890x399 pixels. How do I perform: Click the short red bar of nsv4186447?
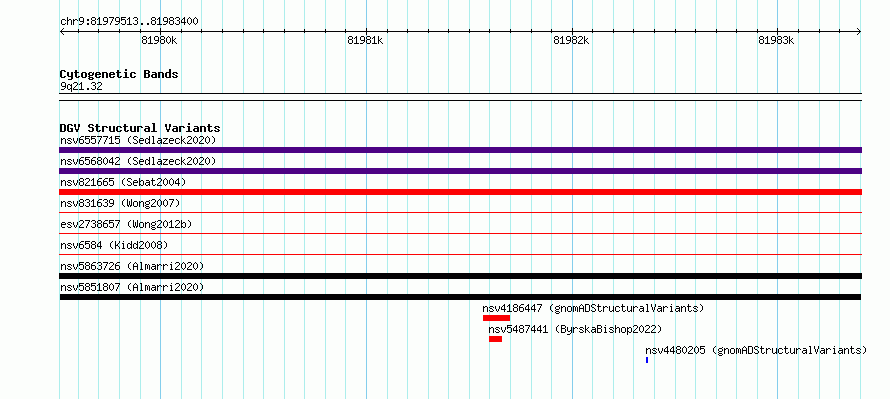497,318
